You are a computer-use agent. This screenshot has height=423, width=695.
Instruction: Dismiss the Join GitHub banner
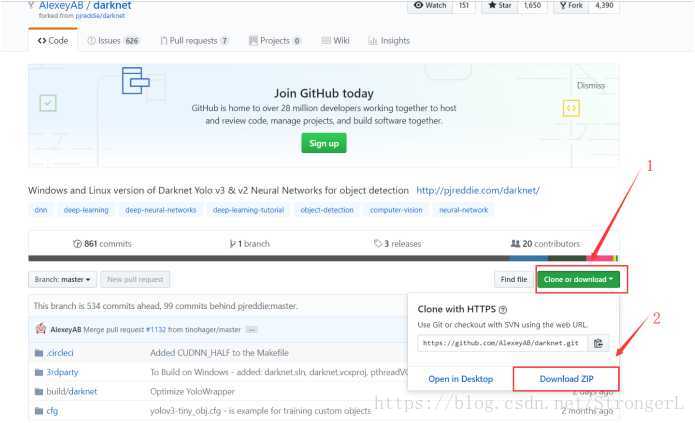point(591,86)
